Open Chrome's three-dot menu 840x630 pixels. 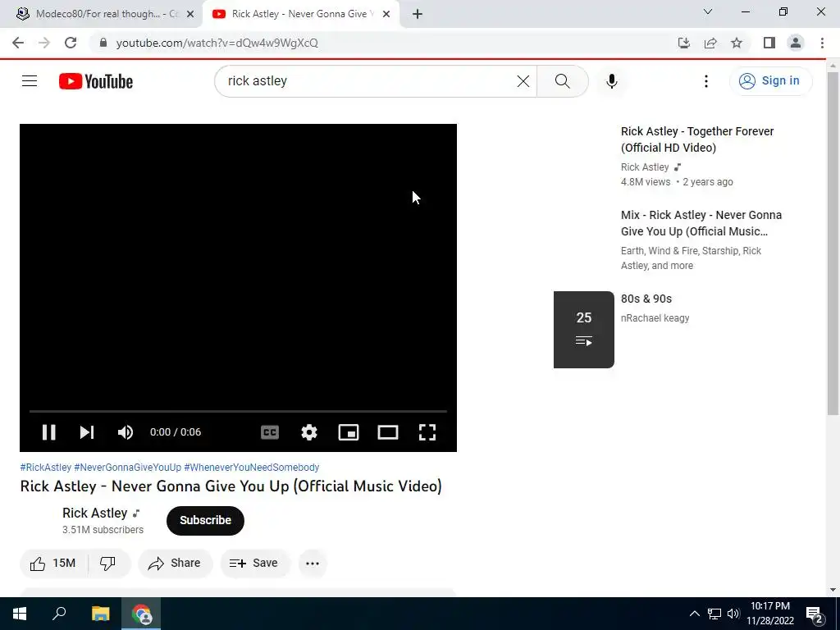[822, 43]
